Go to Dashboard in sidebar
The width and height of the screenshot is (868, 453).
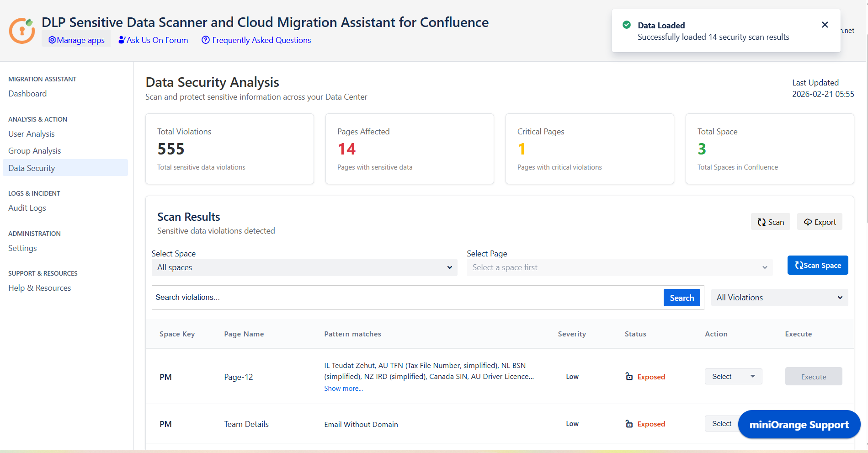point(27,94)
